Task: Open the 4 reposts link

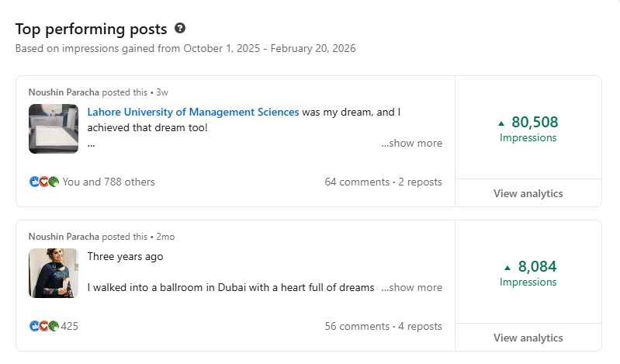Action: click(x=420, y=326)
